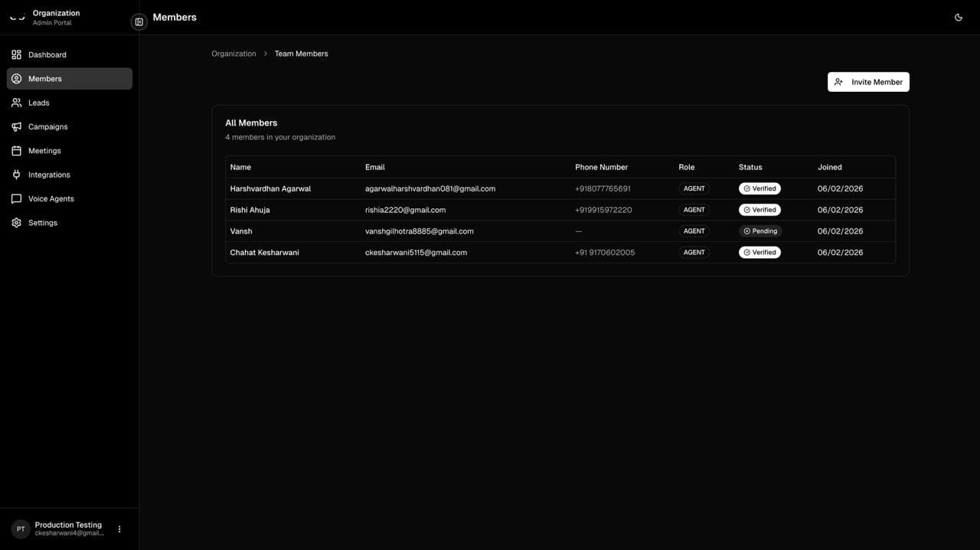
Task: Click the Name column header
Action: [240, 167]
